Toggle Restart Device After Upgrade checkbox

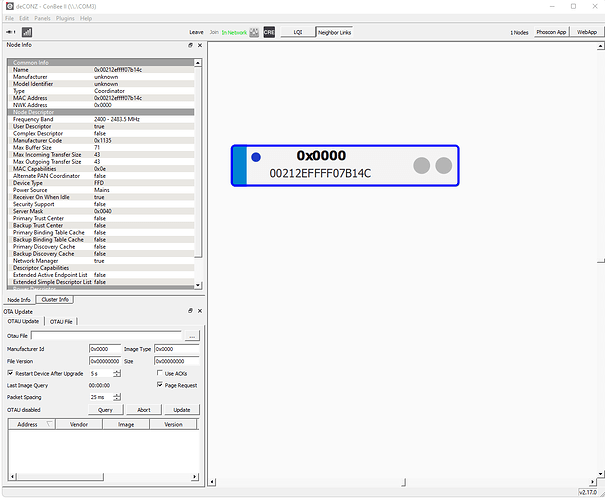click(x=11, y=373)
